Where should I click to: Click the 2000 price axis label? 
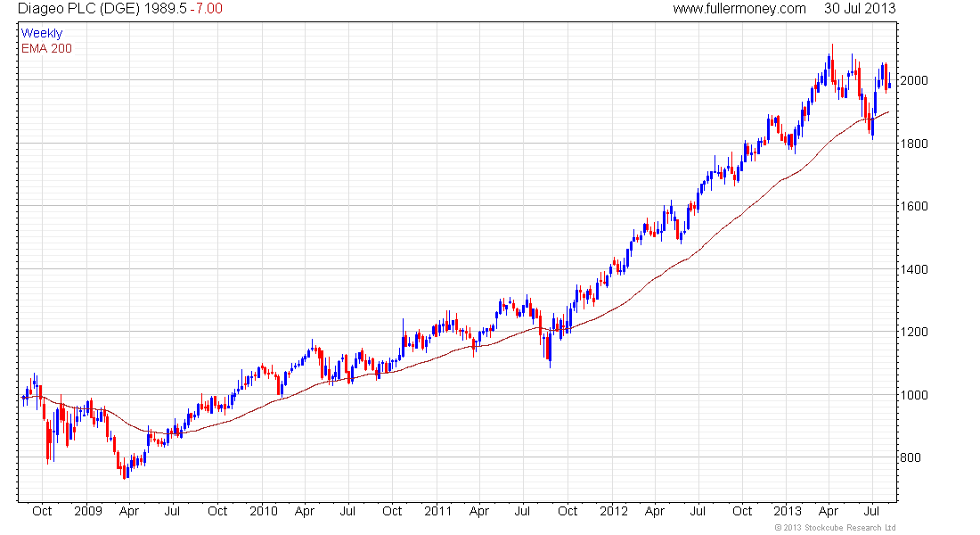914,81
